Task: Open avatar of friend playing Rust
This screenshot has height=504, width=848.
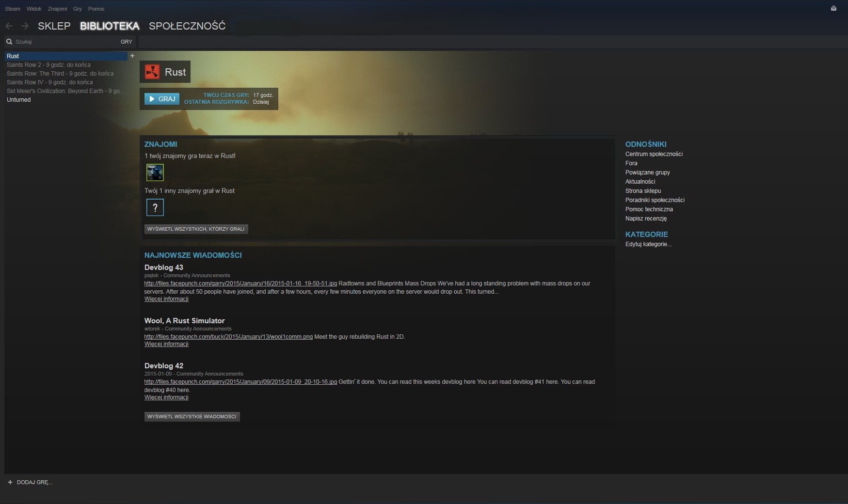Action: point(155,172)
